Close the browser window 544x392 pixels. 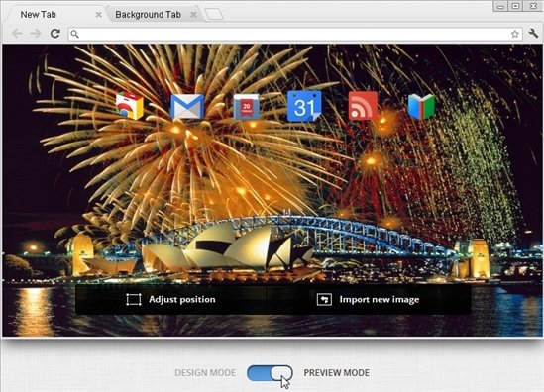[533, 6]
